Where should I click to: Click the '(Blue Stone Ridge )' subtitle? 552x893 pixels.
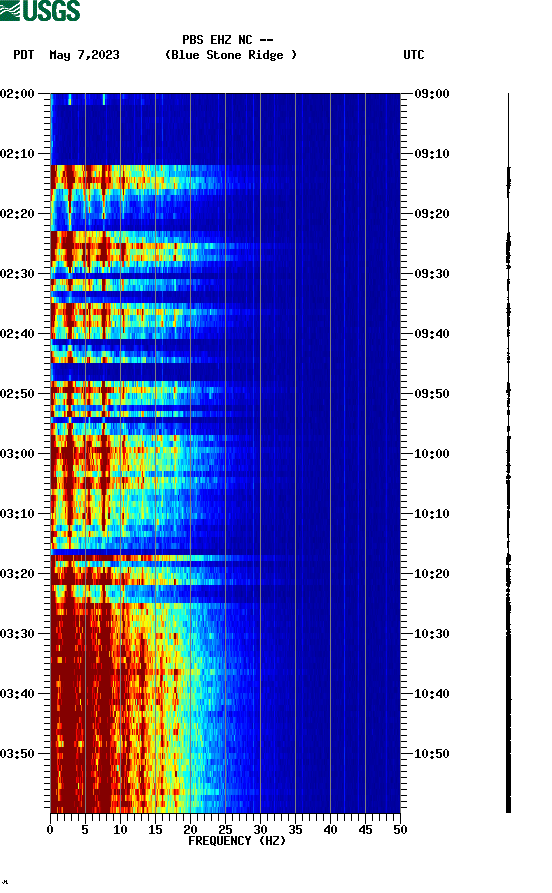pyautogui.click(x=231, y=55)
